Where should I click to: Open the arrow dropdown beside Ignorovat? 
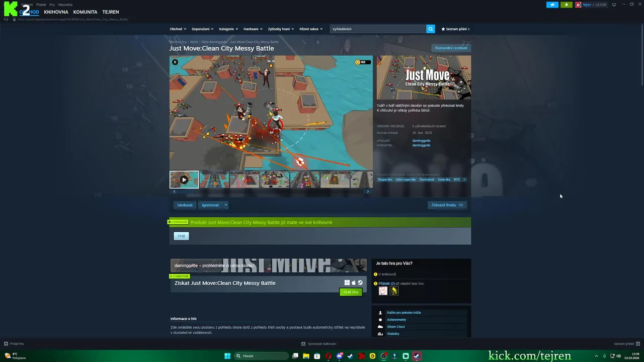click(x=226, y=205)
